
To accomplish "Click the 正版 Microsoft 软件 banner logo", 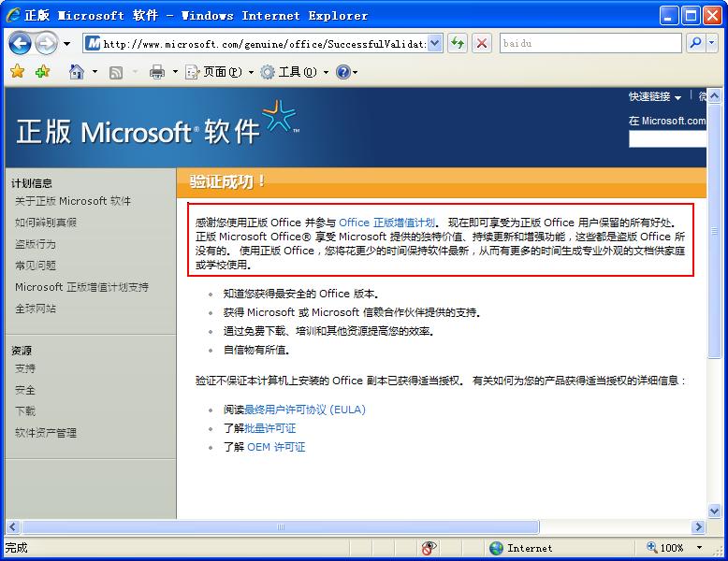I will [x=157, y=124].
